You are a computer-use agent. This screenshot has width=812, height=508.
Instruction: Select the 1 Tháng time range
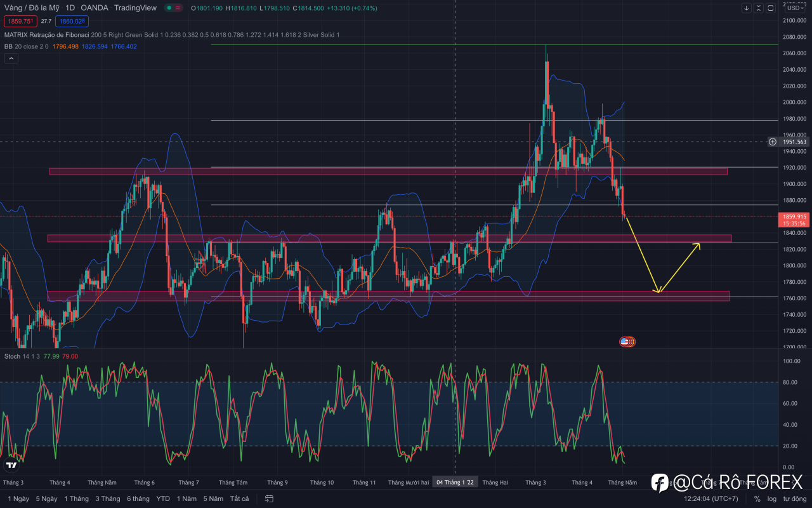pos(76,499)
